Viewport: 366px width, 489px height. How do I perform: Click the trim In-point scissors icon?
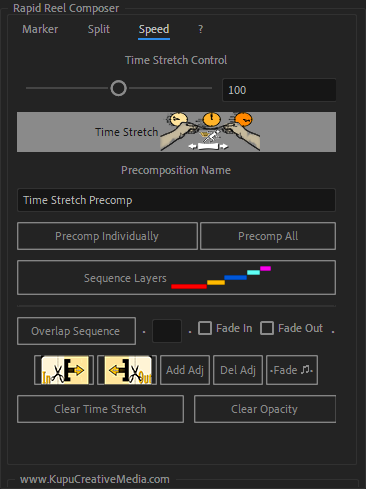tap(64, 370)
